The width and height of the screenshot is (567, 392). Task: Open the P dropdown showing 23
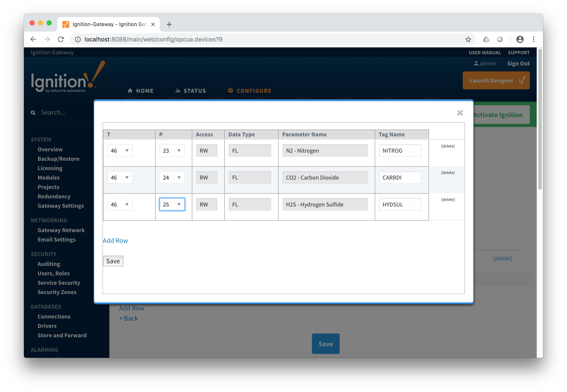tap(172, 150)
